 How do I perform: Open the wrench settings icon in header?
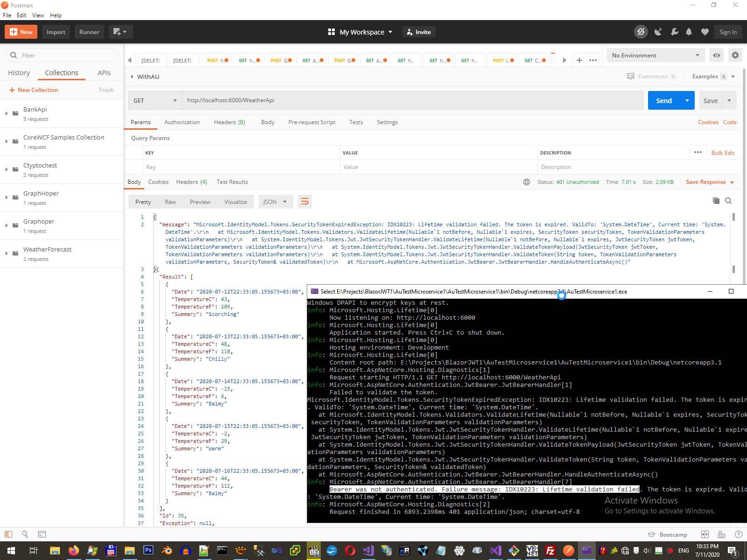674,32
